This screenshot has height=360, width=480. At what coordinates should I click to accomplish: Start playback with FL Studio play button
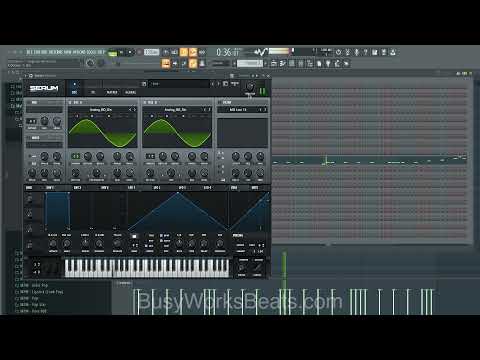[121, 52]
